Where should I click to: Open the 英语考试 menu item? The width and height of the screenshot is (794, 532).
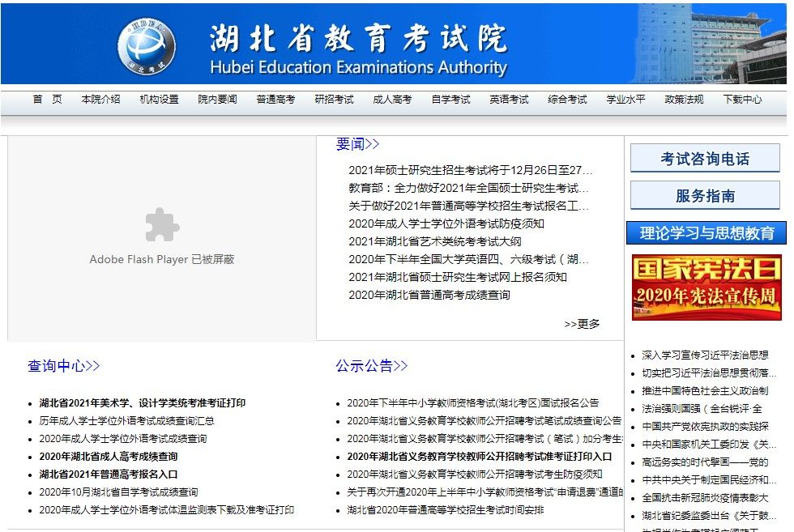[x=509, y=100]
